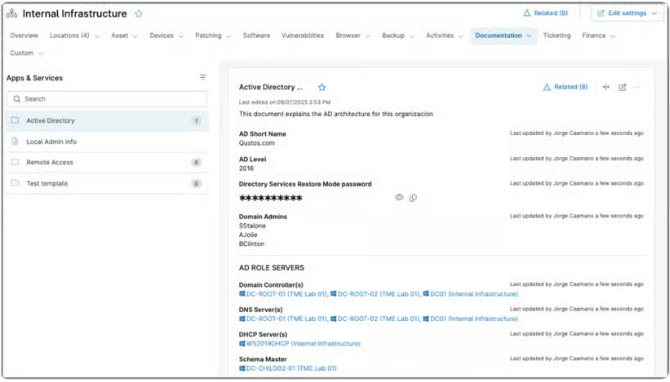This screenshot has height=382, width=670.
Task: Click the AJolie domain admin entry
Action: [x=248, y=235]
